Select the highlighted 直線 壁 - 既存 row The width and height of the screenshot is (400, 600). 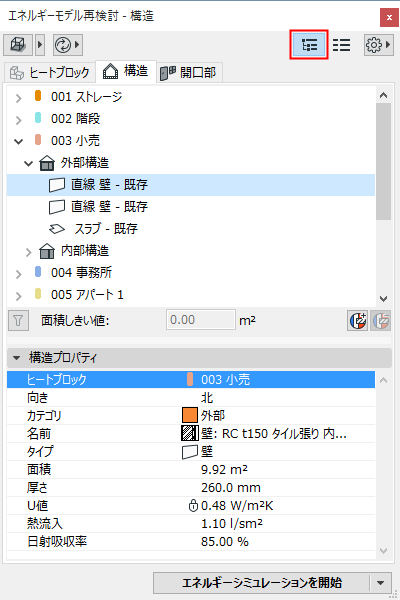click(x=191, y=185)
